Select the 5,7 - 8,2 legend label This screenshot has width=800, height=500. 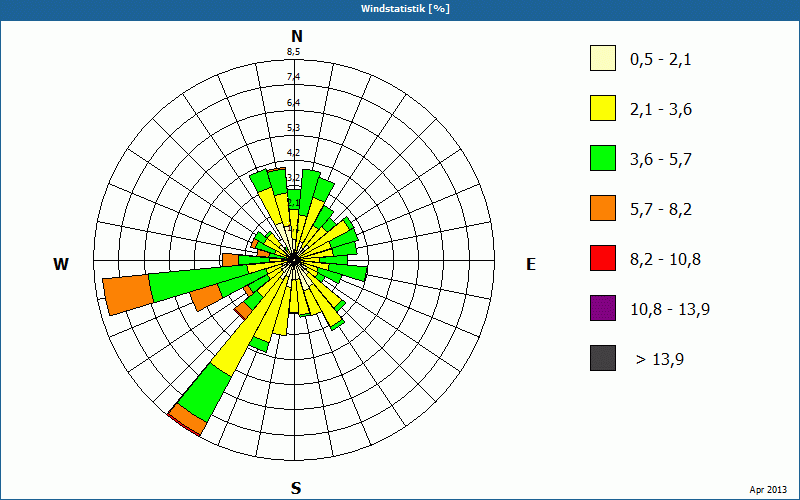point(661,210)
